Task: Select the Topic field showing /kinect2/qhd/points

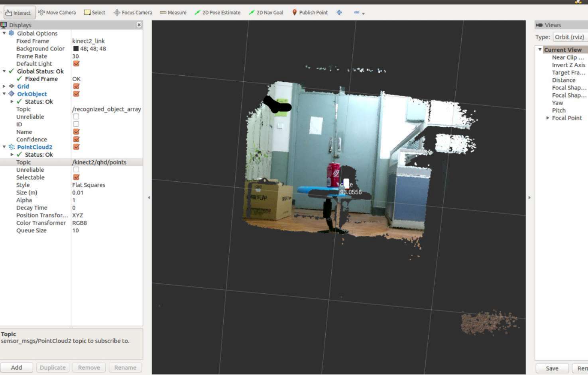Action: click(99, 162)
